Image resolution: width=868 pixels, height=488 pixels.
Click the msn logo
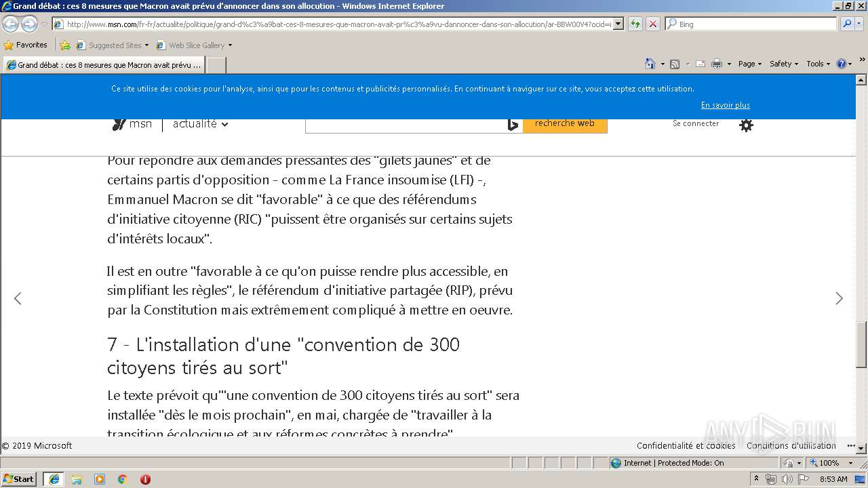click(x=132, y=124)
